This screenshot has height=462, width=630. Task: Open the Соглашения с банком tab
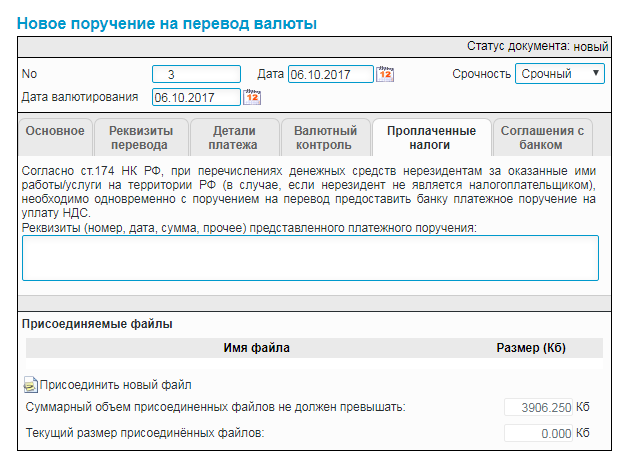[x=542, y=137]
